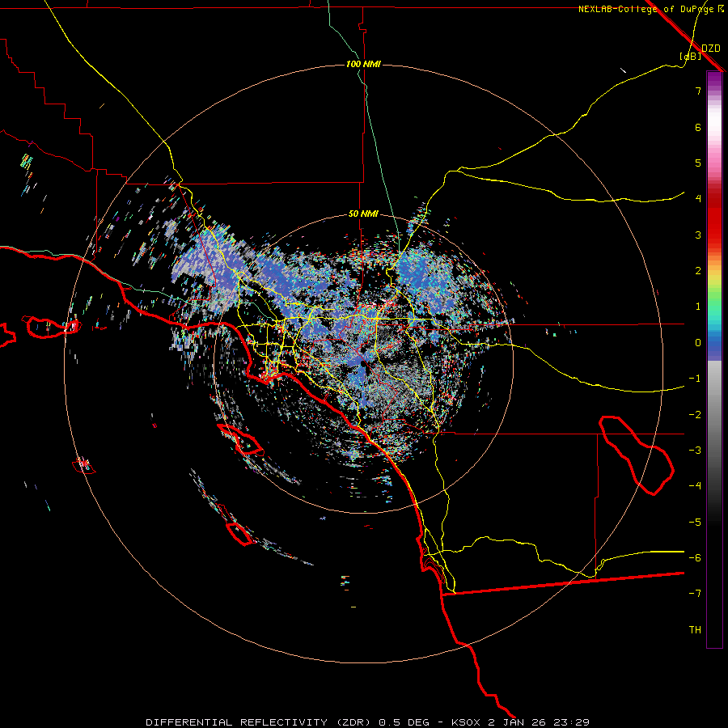Click the -7 dB mark on color scale

(695, 594)
